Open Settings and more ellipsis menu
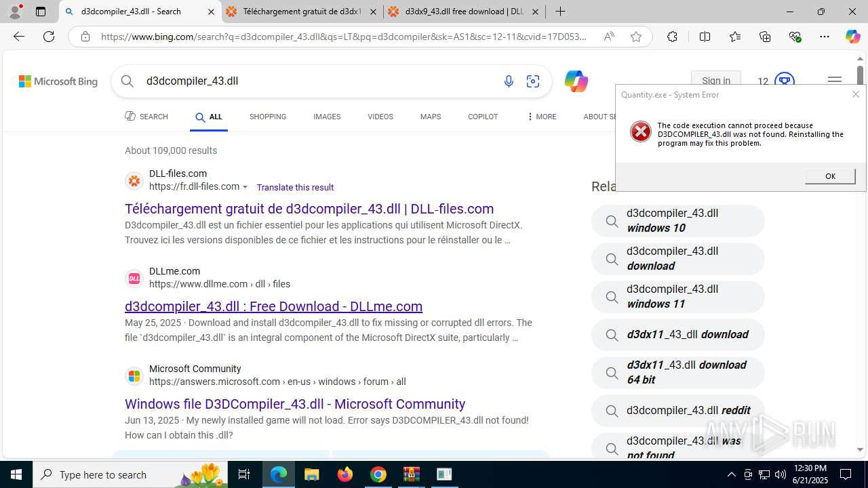Image resolution: width=868 pixels, height=488 pixels. click(825, 37)
